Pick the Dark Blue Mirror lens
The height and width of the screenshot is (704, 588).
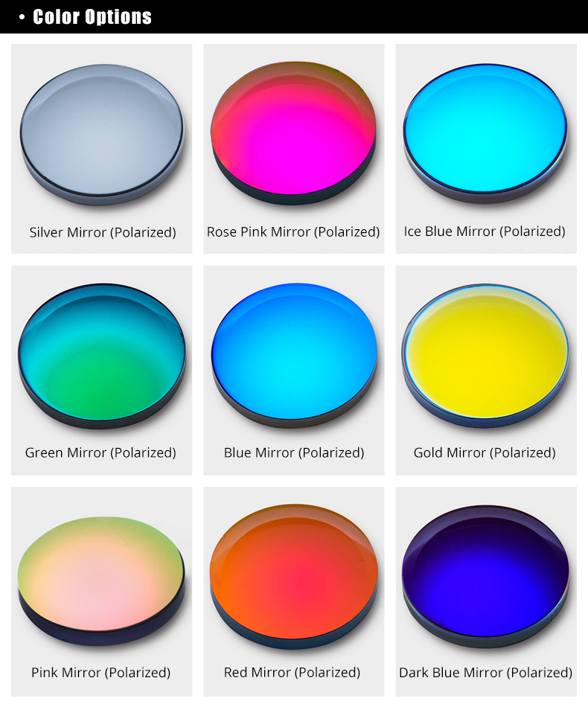click(x=485, y=577)
